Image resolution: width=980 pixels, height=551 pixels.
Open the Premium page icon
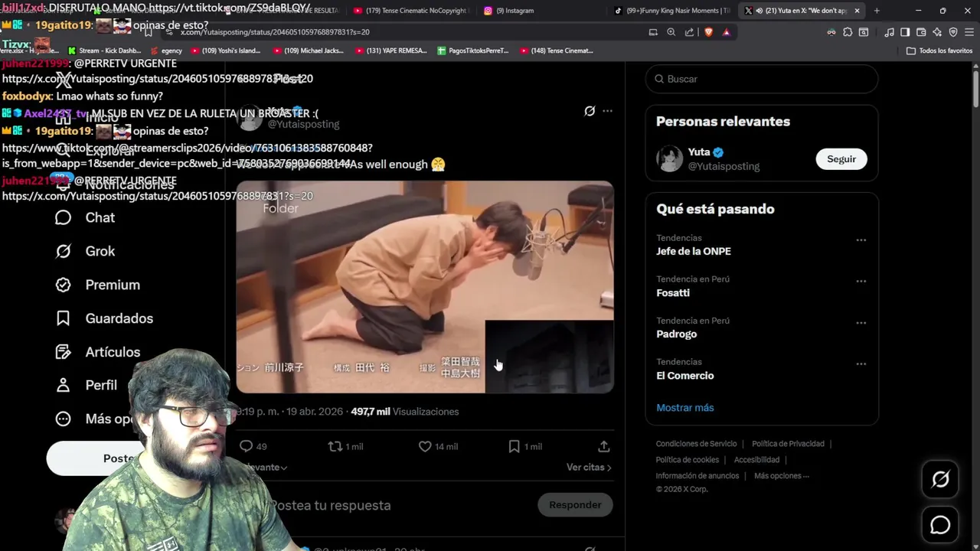[x=64, y=285]
